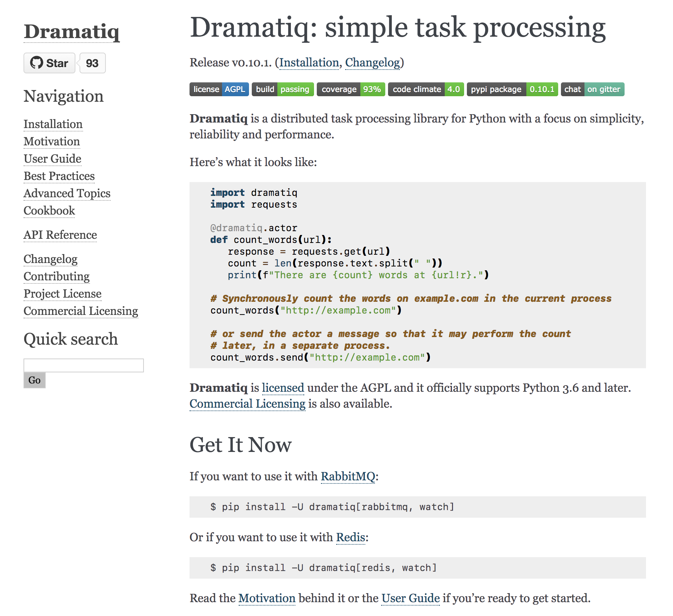Open Advanced Topics navigation entry
Screen dimensions: 673x616
(67, 193)
